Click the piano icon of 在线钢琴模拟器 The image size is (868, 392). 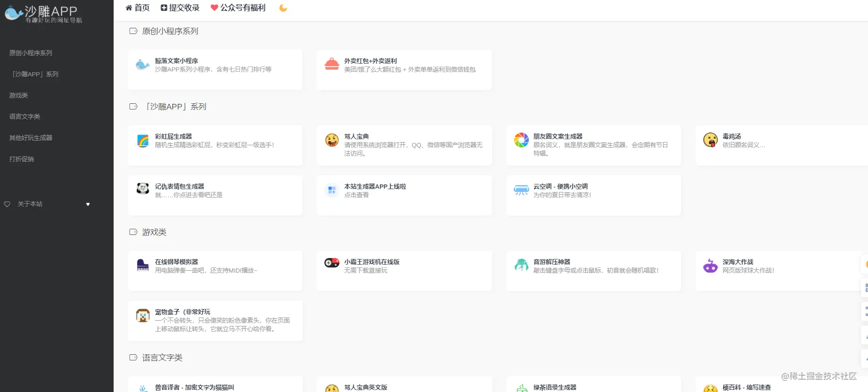(x=143, y=265)
